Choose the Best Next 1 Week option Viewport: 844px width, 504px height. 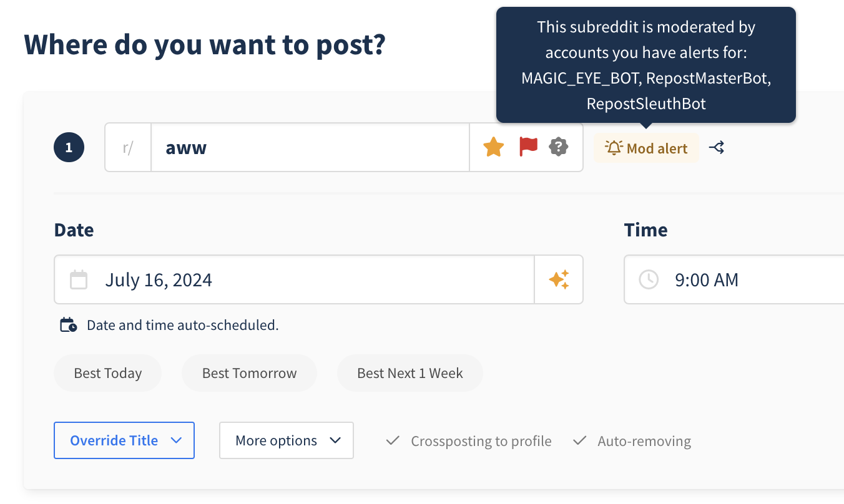(410, 373)
